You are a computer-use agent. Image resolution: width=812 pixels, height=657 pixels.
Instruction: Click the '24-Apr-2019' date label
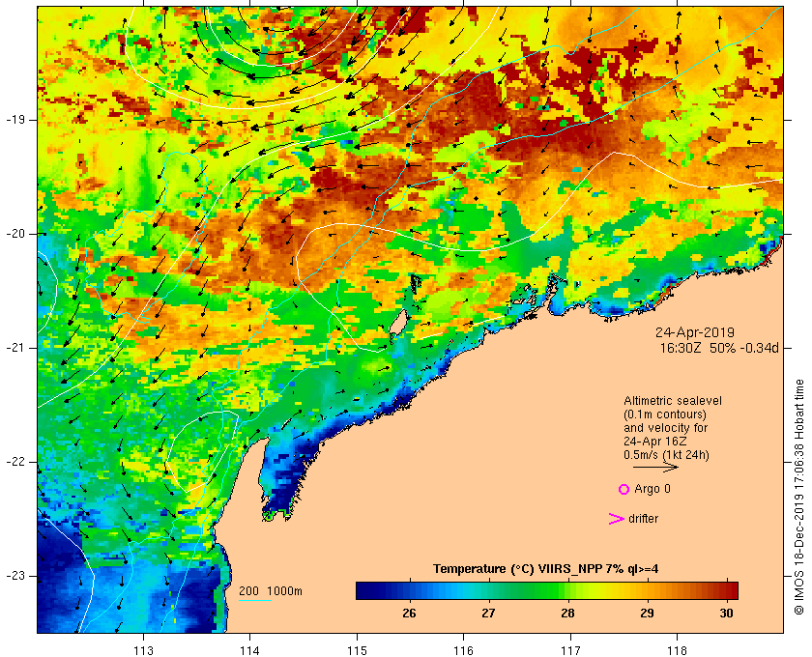(x=695, y=332)
